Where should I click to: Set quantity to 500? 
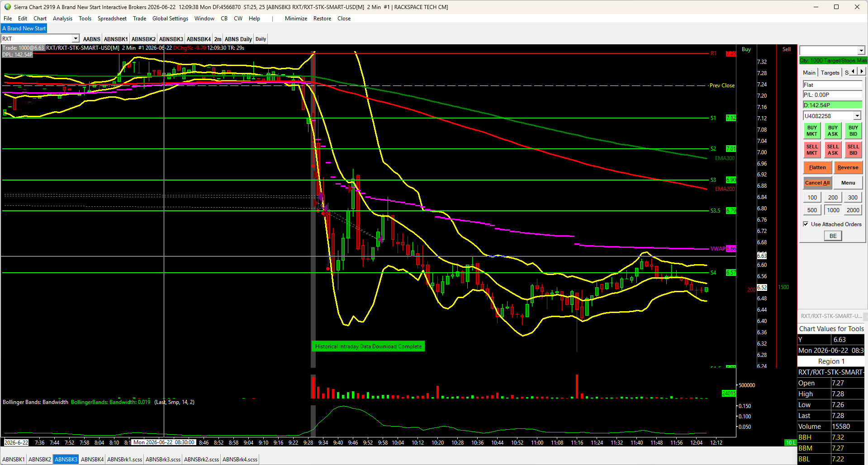coord(812,210)
